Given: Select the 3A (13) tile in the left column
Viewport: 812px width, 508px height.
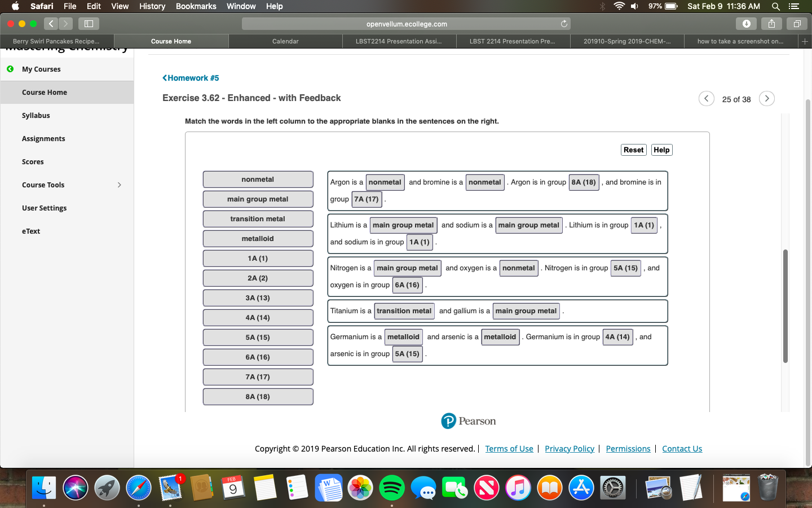Looking at the screenshot, I should tap(258, 297).
